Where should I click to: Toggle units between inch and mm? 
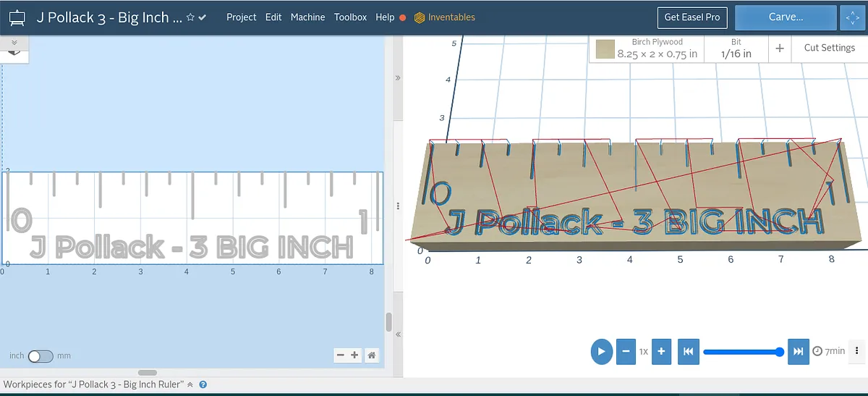(41, 356)
